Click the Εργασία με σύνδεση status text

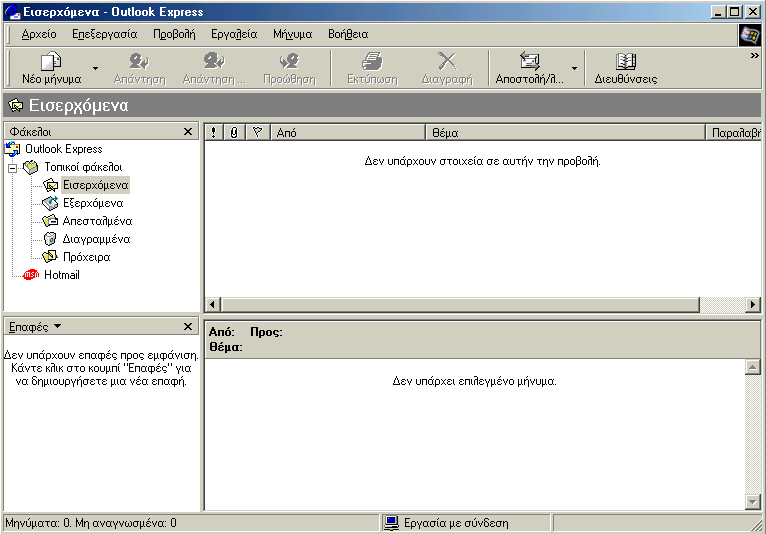click(x=456, y=523)
